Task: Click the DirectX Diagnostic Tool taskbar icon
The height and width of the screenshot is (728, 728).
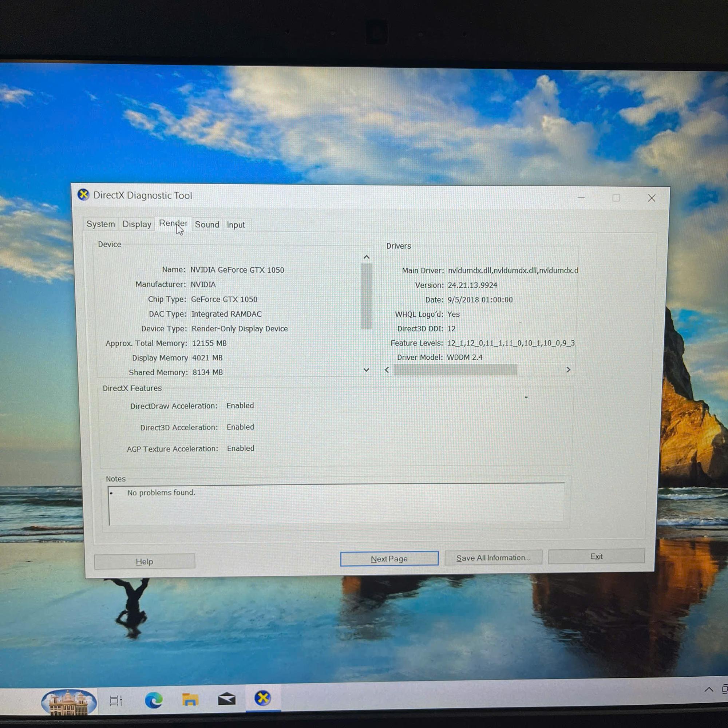Action: (x=263, y=698)
